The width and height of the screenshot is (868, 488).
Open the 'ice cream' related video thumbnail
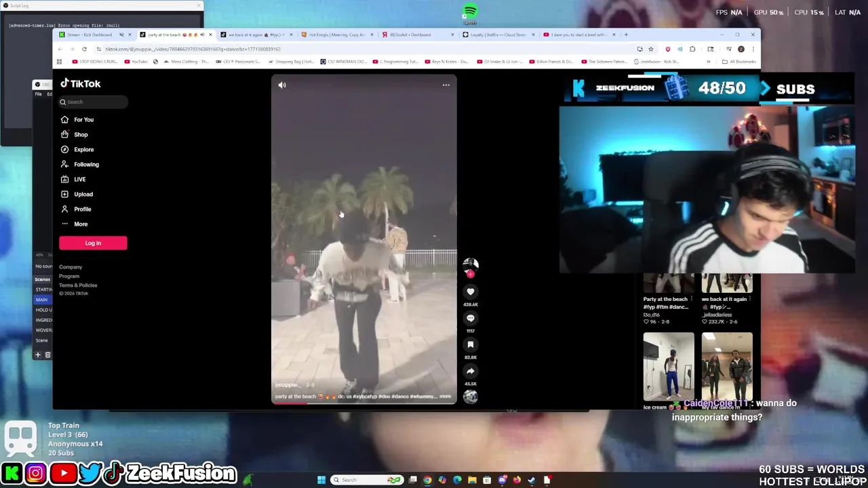point(669,367)
